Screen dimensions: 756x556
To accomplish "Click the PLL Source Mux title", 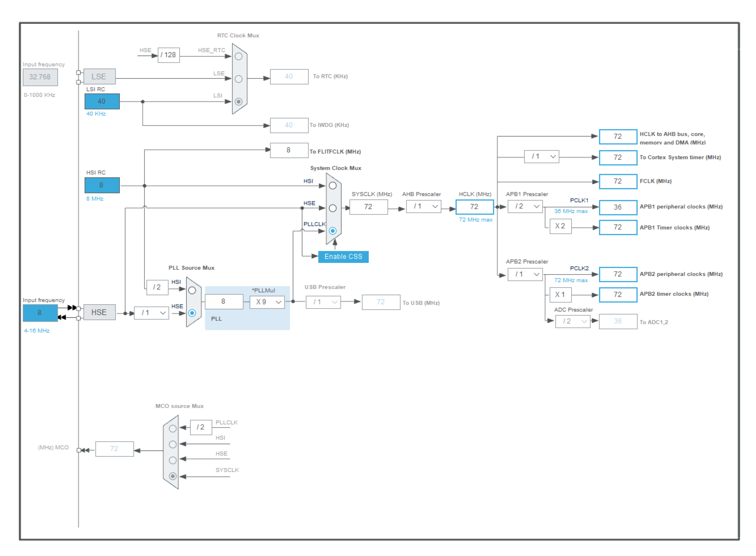I will [x=191, y=267].
